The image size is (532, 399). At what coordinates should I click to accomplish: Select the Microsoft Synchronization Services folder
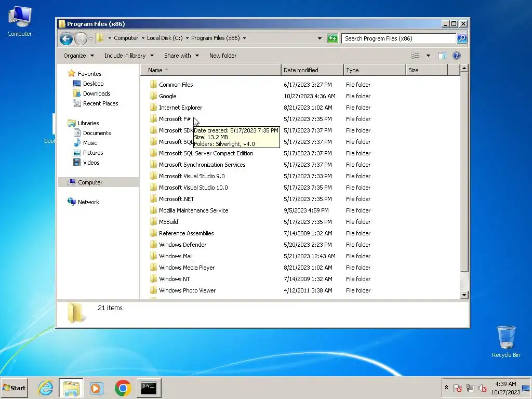202,165
